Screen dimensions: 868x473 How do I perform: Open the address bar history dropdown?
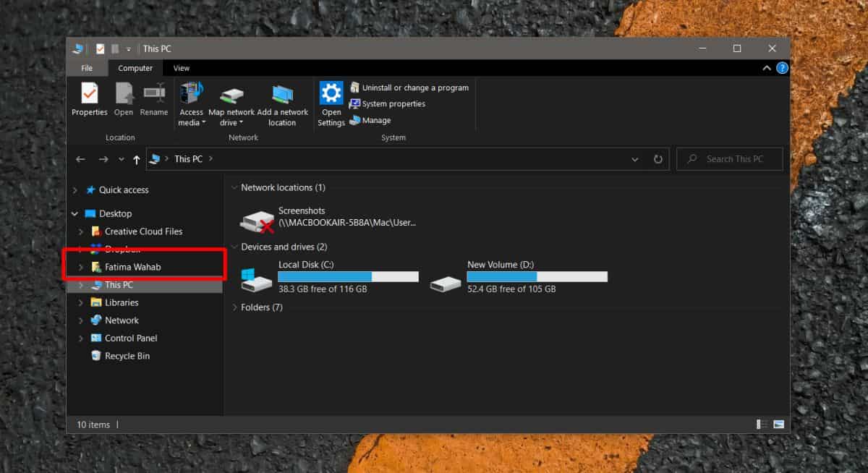(x=634, y=158)
